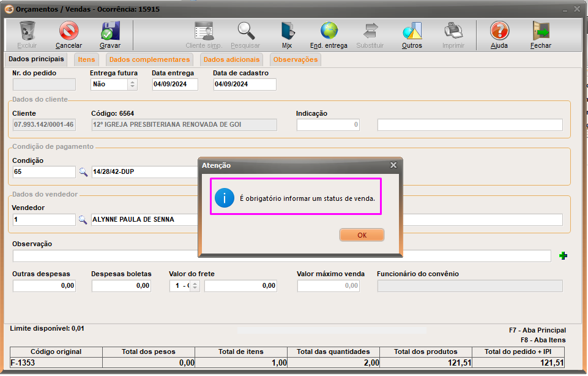Viewport: 588px width, 376px height.
Task: Open the Dados complementares tab
Action: coord(149,59)
